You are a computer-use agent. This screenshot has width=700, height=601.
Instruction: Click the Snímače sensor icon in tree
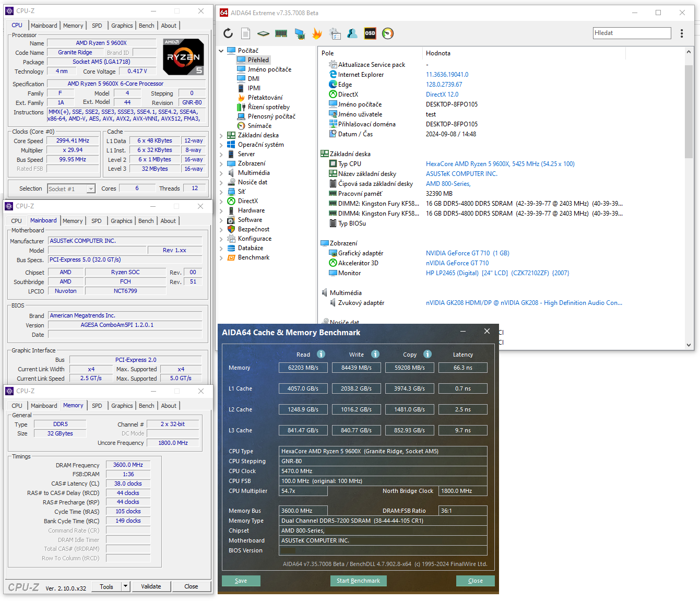pyautogui.click(x=241, y=126)
